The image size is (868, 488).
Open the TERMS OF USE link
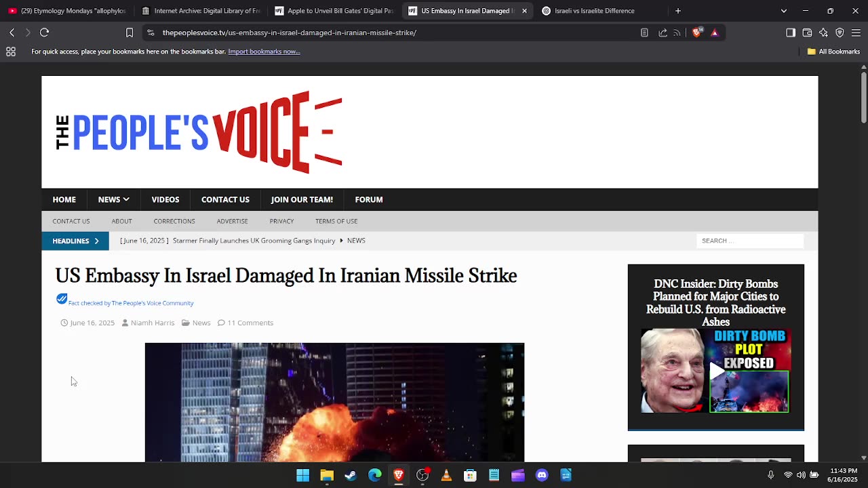(336, 221)
